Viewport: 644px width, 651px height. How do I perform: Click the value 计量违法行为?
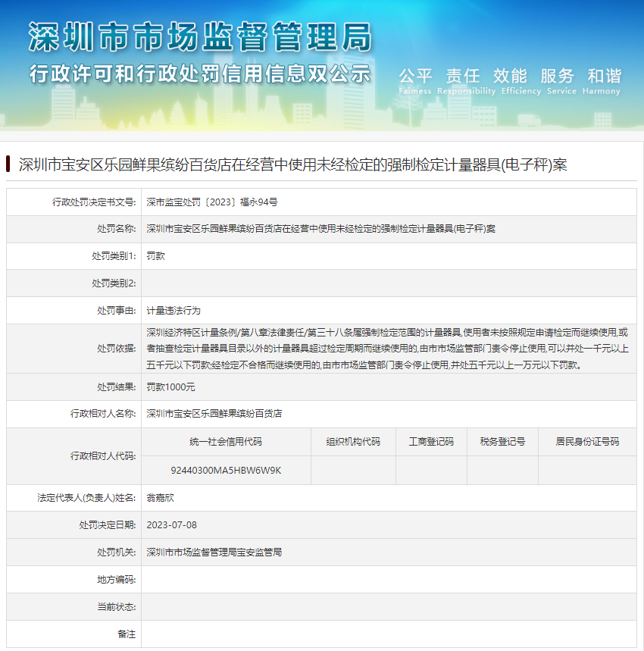point(174,311)
